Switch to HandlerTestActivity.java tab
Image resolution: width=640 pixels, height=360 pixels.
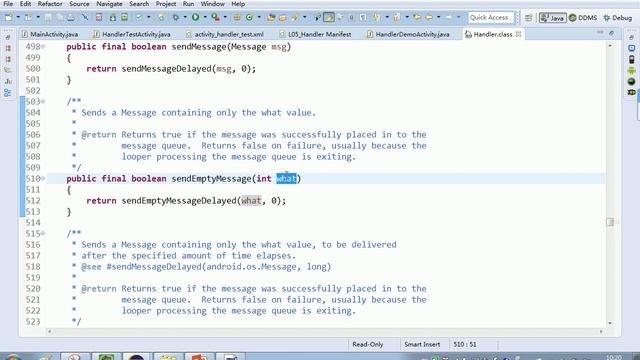pyautogui.click(x=132, y=34)
